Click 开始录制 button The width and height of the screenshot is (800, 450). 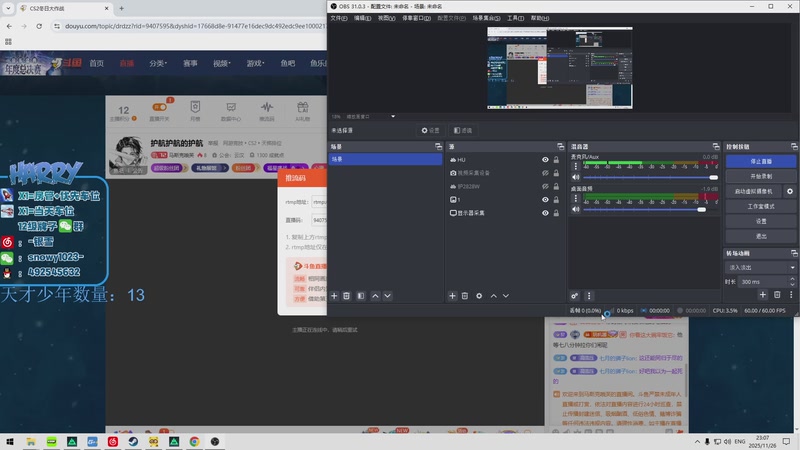pos(761,176)
